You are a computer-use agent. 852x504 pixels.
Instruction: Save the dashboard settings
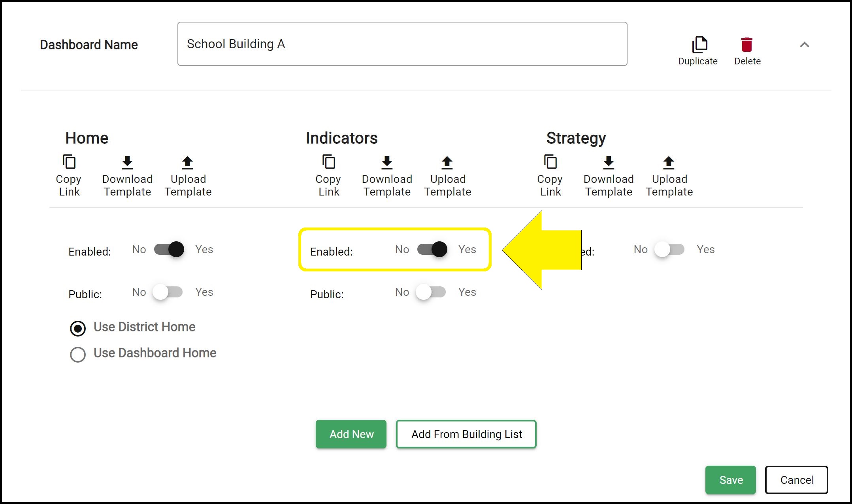click(730, 480)
